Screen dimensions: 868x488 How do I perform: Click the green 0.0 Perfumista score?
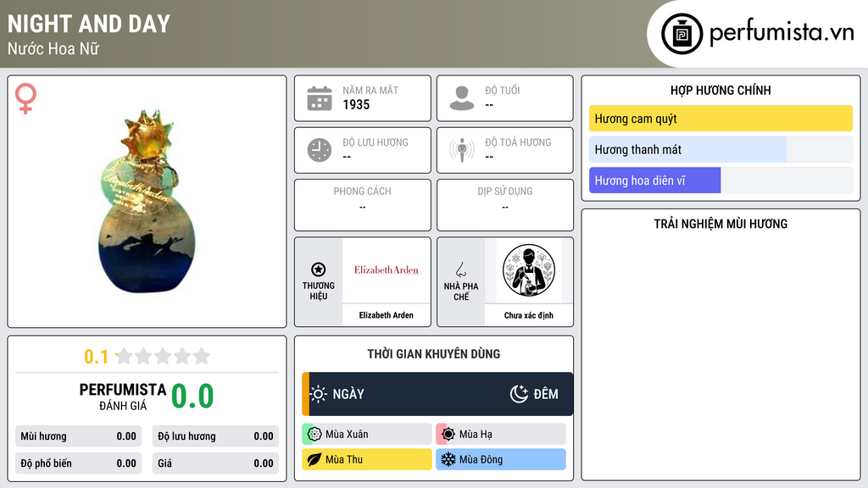(192, 396)
